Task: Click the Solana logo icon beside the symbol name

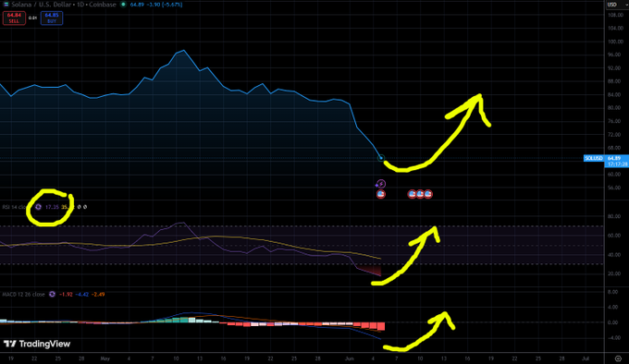Action: click(6, 5)
